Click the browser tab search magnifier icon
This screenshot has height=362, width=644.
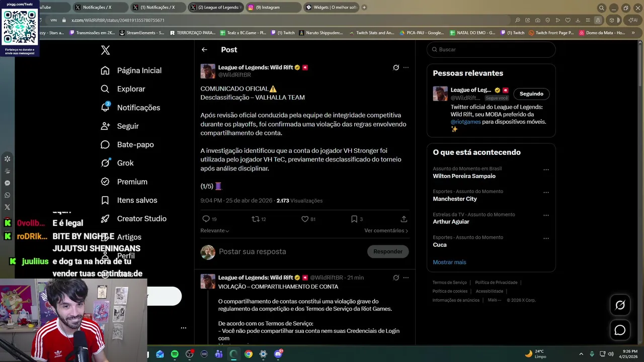coord(601,8)
